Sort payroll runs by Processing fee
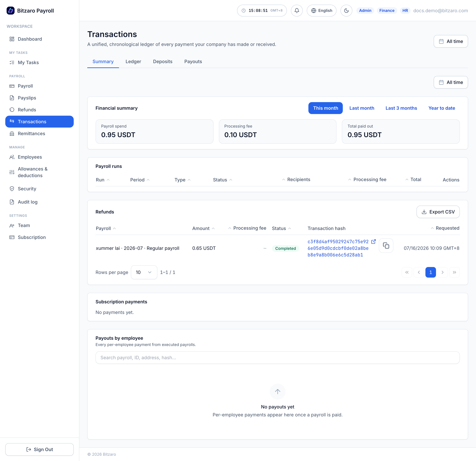 click(x=367, y=180)
